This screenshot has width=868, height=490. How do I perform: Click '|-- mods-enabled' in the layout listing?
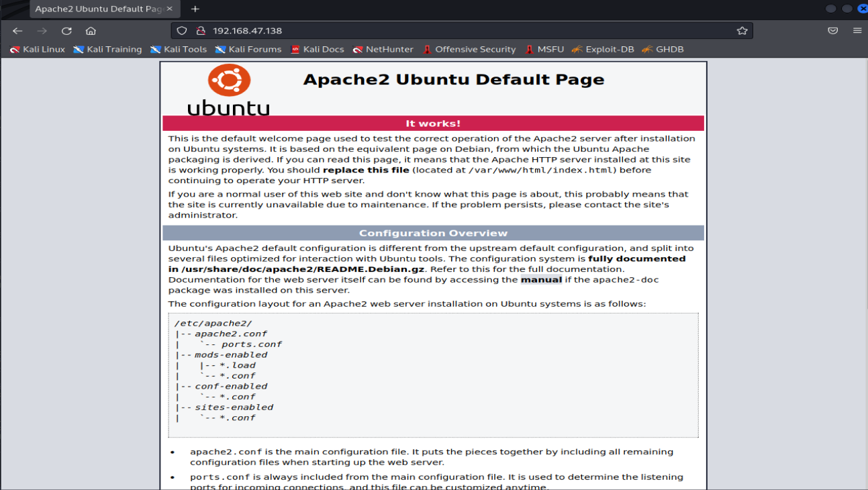click(x=221, y=355)
